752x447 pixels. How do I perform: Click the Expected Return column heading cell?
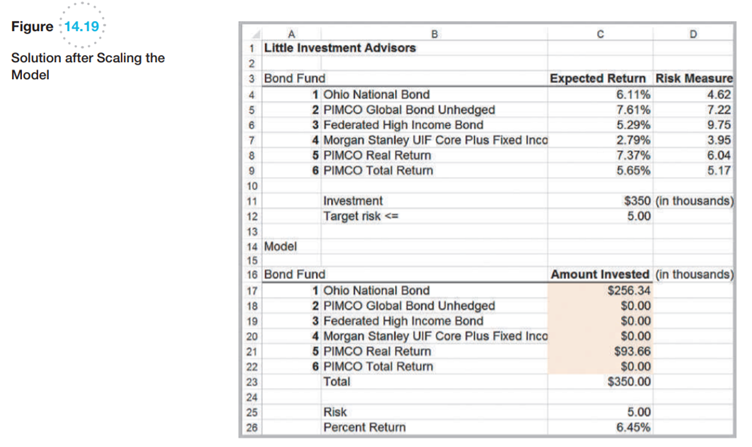coord(600,78)
